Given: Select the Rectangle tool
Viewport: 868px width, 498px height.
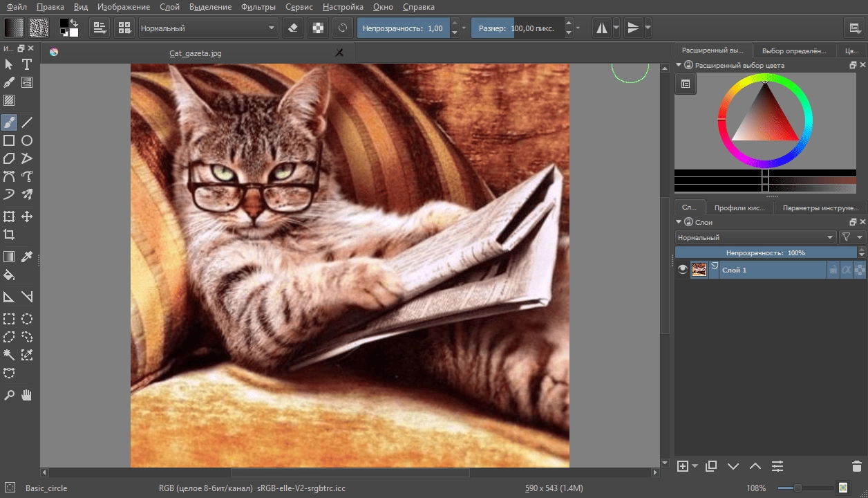Looking at the screenshot, I should point(9,140).
